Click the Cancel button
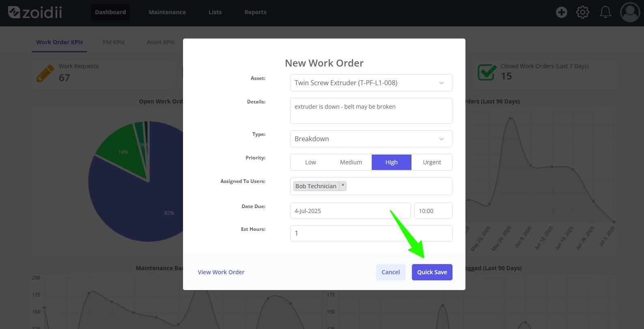The width and height of the screenshot is (644, 329). pos(391,272)
